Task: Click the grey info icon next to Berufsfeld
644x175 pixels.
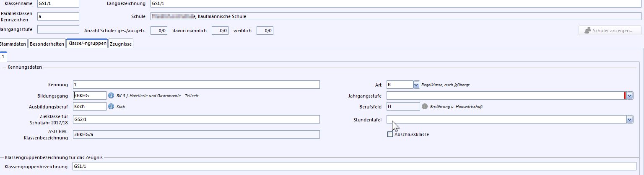Action: [425, 107]
